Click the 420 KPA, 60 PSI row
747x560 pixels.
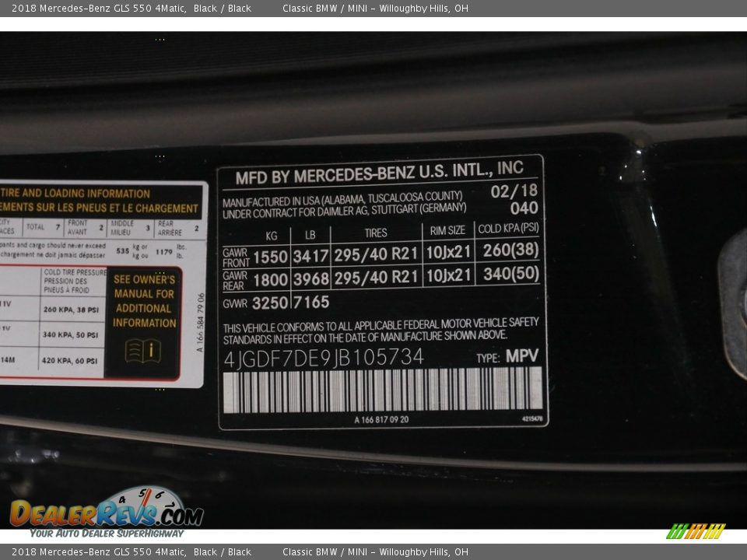click(x=69, y=360)
